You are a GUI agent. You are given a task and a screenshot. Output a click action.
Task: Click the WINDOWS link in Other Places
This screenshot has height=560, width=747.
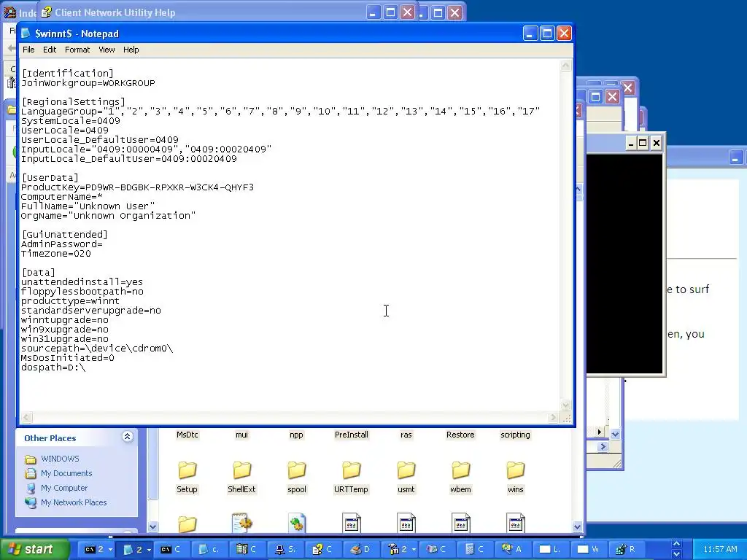point(60,459)
